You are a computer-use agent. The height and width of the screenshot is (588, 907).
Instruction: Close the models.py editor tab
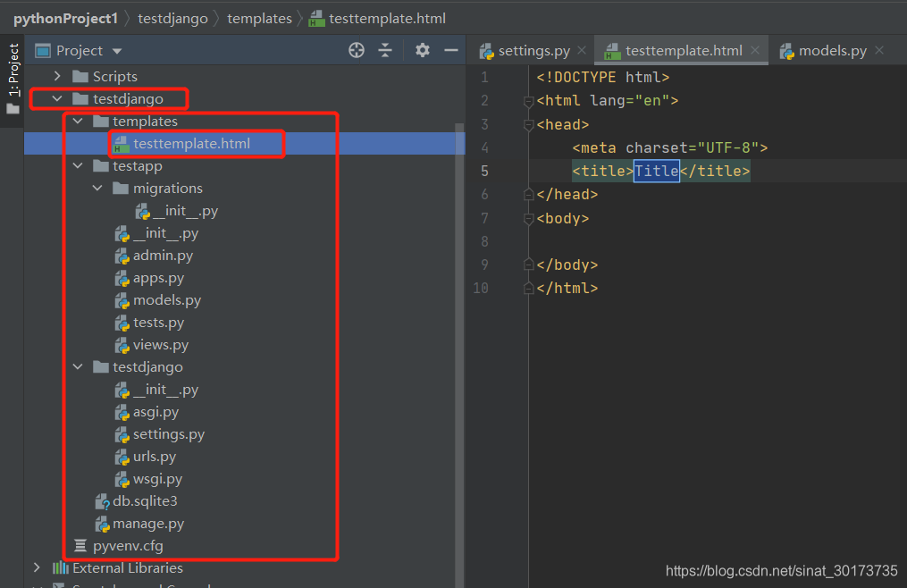(x=879, y=50)
